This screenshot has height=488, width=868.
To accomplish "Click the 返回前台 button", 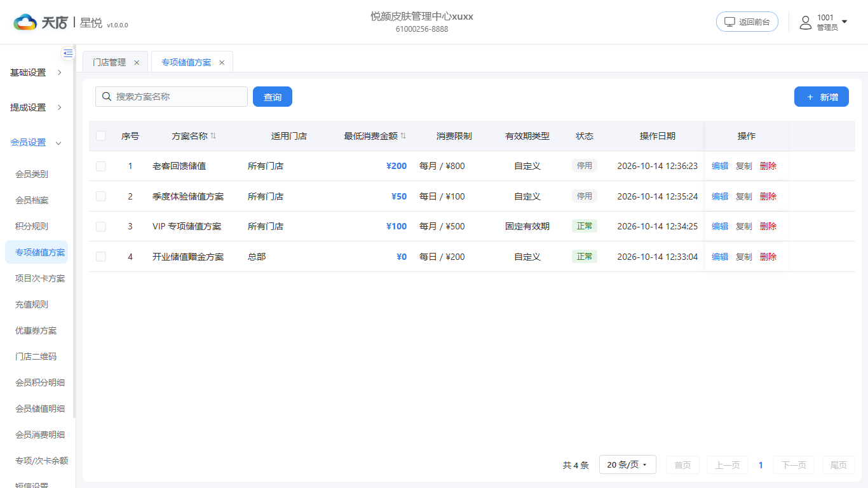I will coord(747,22).
